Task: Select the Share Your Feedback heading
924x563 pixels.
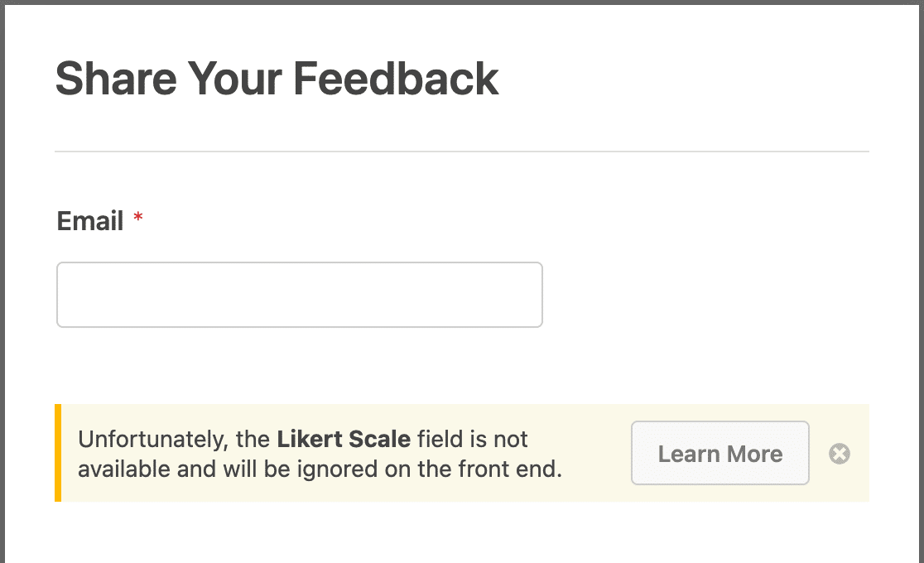Action: tap(277, 79)
